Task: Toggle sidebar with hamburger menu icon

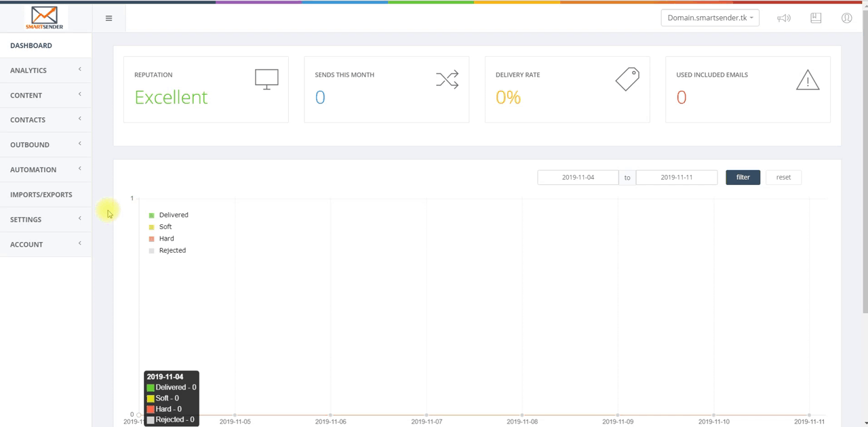Action: [x=108, y=18]
